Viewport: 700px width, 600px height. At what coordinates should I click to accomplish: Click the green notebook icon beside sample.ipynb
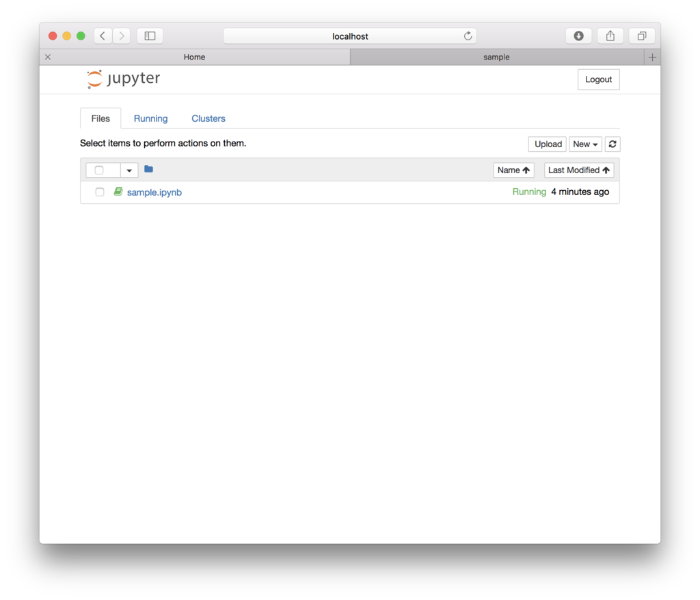tap(118, 192)
